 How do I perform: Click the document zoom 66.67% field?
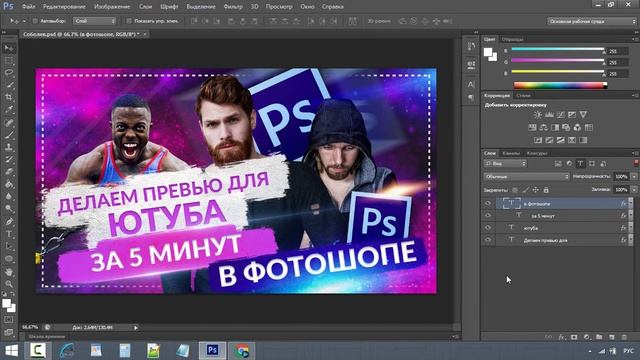(30, 327)
